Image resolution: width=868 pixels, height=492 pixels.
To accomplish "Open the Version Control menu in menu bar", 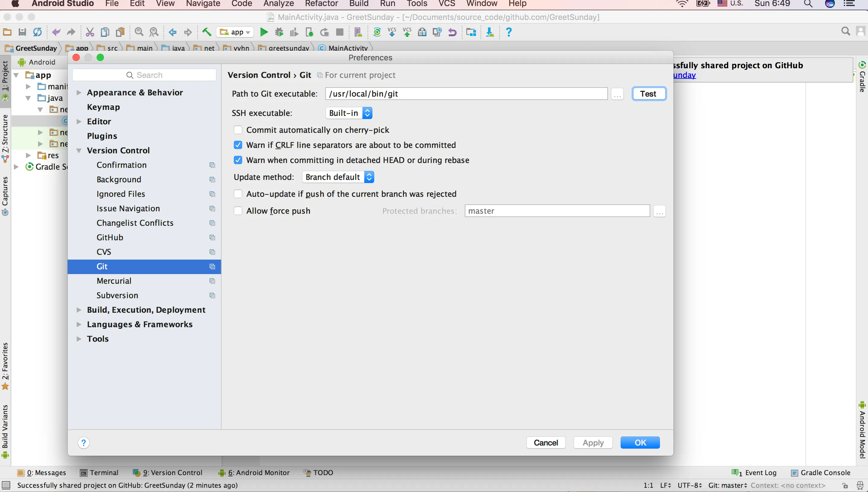I will [447, 4].
